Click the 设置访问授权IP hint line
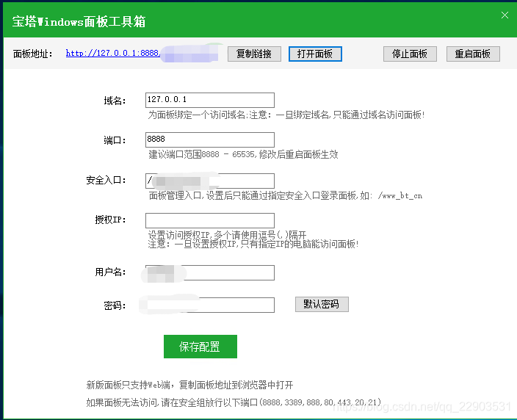517x420 pixels. tap(227, 235)
